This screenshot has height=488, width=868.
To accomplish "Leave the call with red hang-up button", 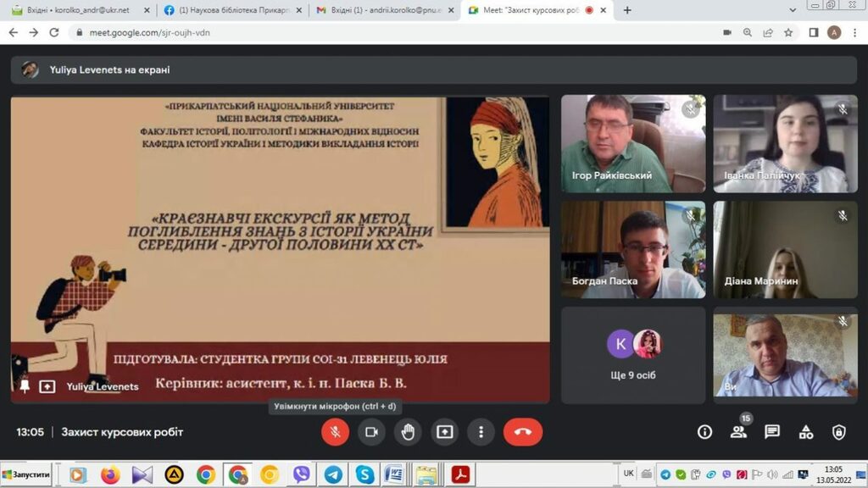I will pos(522,432).
